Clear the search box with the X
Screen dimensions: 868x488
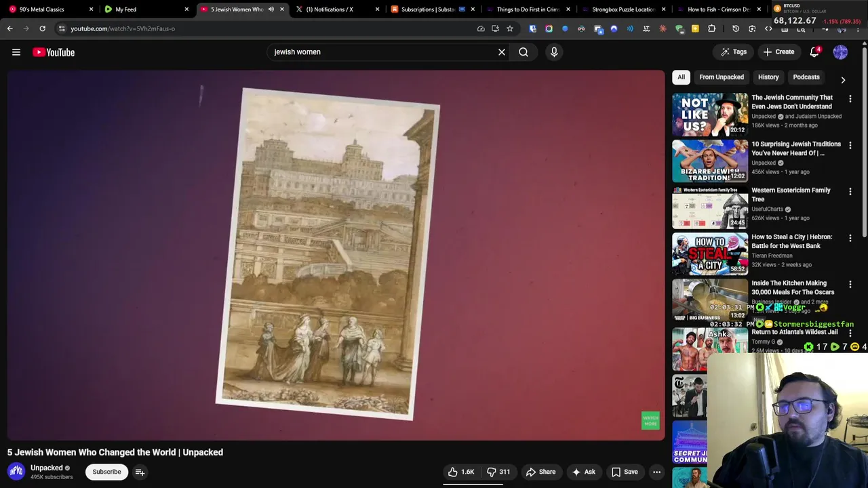coord(502,52)
